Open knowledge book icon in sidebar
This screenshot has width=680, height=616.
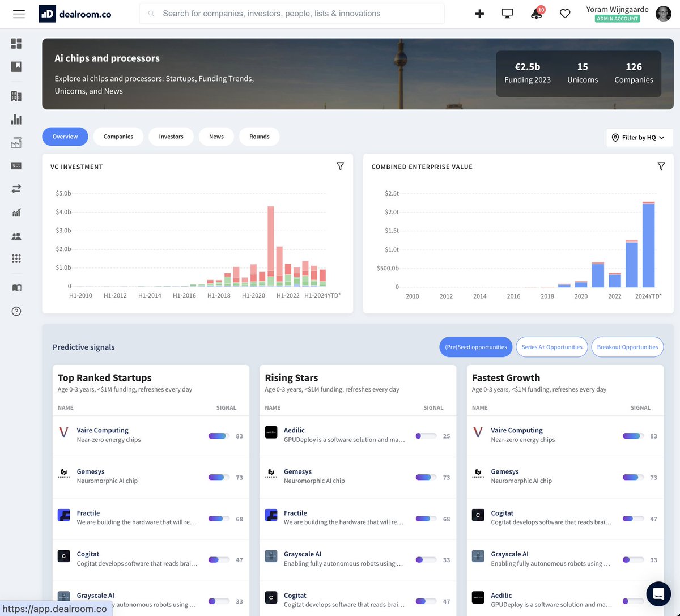click(x=16, y=288)
